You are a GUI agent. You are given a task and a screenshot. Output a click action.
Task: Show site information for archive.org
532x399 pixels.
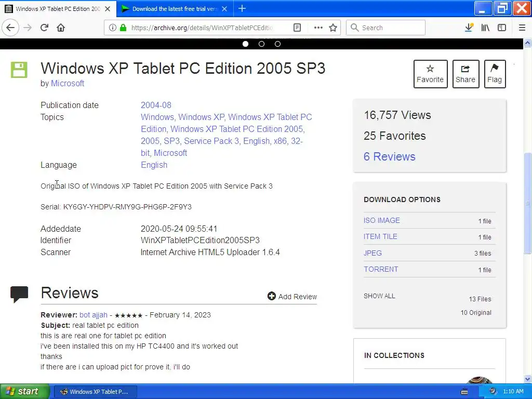[x=112, y=28]
